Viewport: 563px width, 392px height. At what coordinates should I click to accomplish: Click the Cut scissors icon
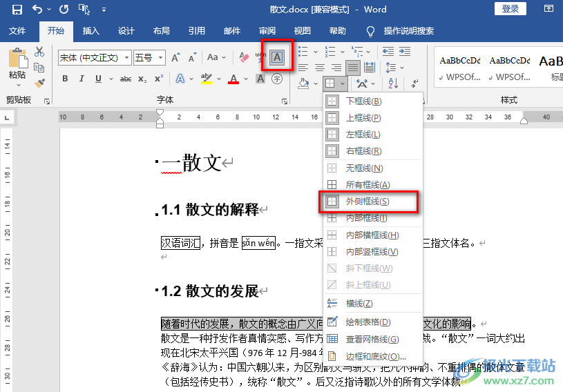[x=39, y=52]
